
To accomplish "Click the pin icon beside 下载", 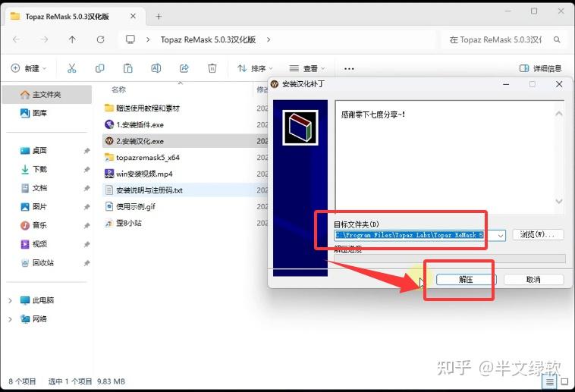I will [86, 169].
